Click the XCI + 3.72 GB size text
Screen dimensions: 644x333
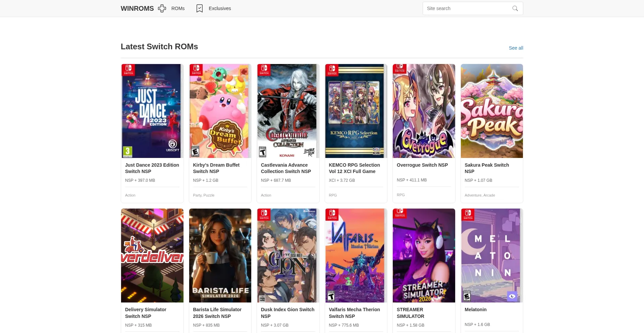[342, 180]
